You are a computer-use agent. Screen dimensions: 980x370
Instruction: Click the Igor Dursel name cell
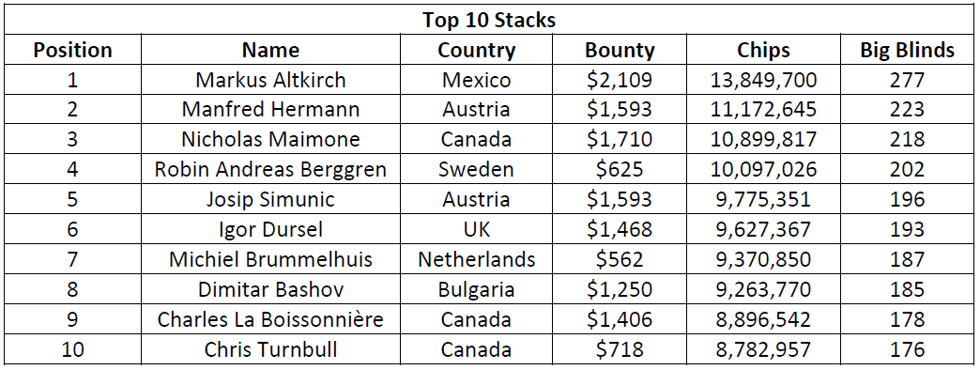[270, 229]
